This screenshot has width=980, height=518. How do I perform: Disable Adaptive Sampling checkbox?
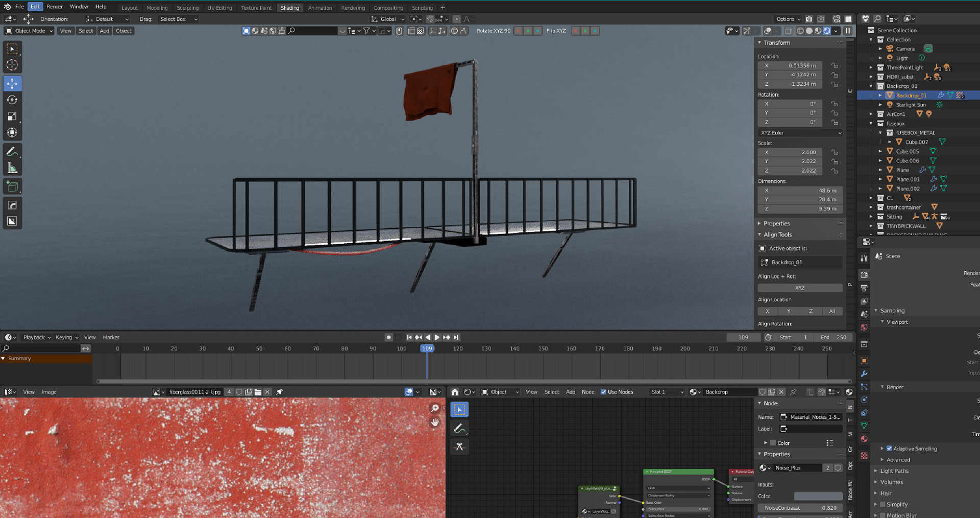pyautogui.click(x=889, y=449)
